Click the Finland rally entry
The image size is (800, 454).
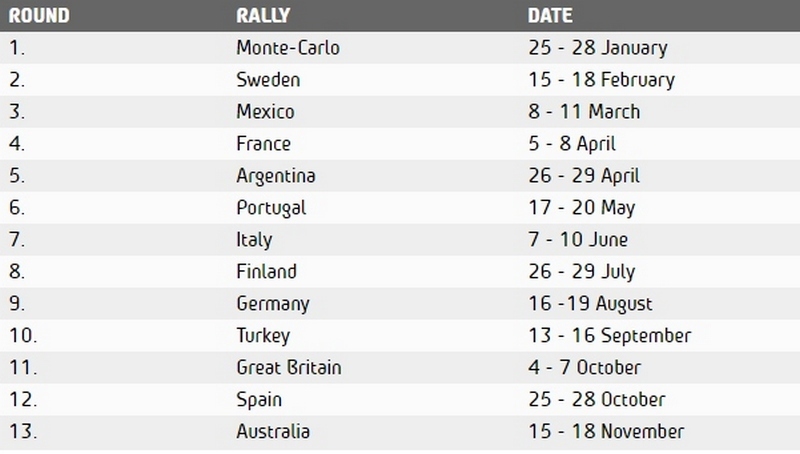pos(267,272)
